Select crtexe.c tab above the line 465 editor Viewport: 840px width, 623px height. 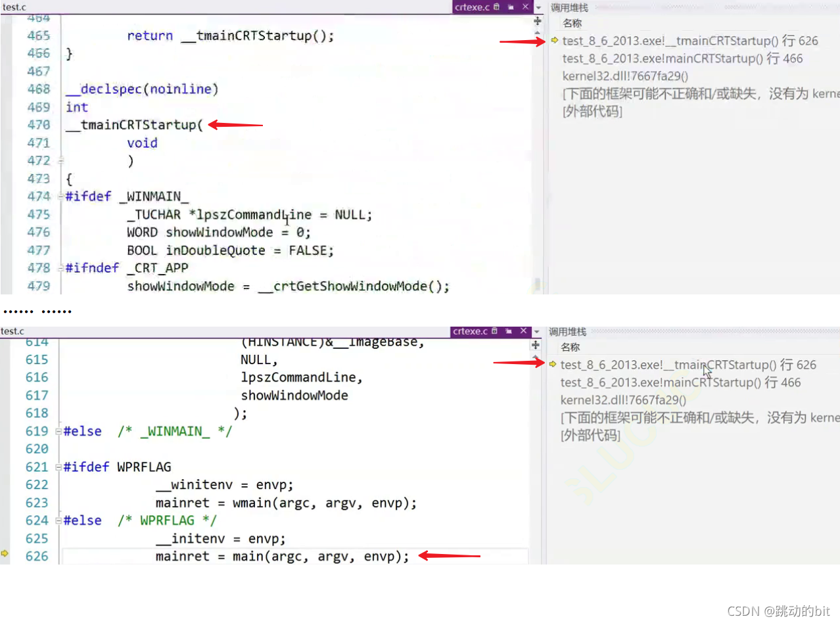point(472,7)
